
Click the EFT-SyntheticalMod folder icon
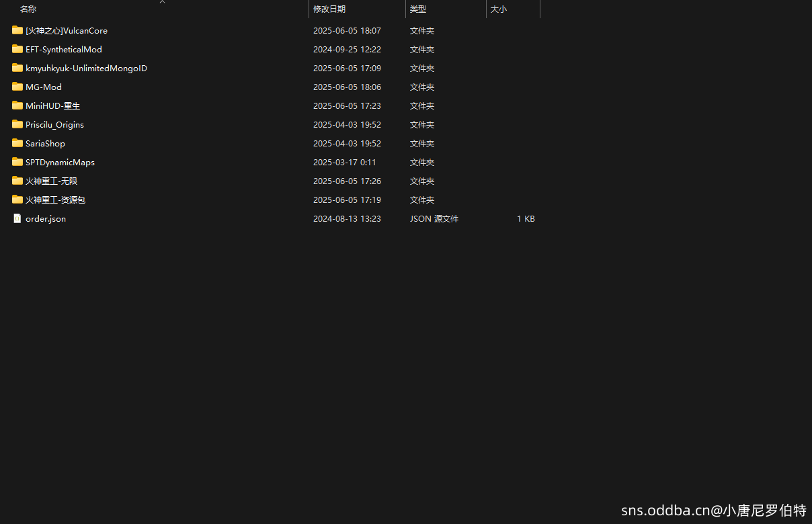(17, 49)
